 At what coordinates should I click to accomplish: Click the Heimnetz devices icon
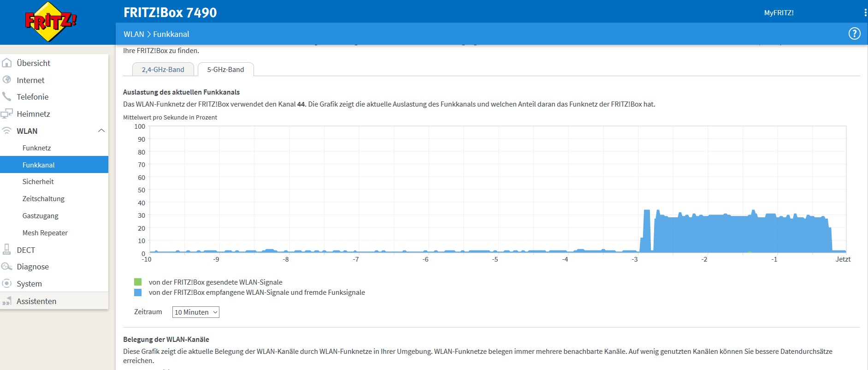point(7,113)
